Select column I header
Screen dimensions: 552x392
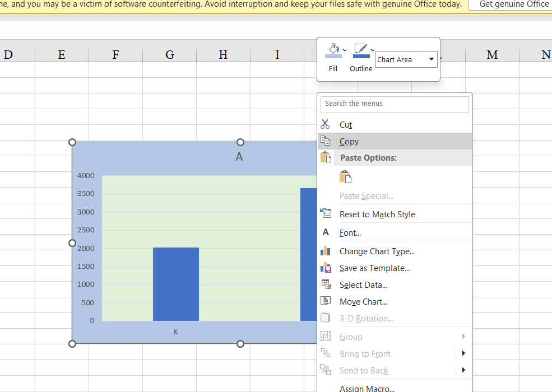point(277,54)
